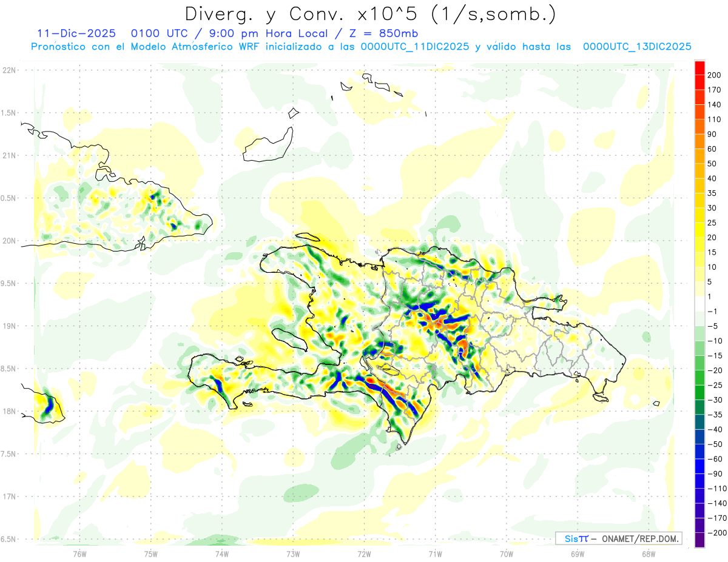
Task: Click the color scale value "110"
Action: click(x=715, y=119)
